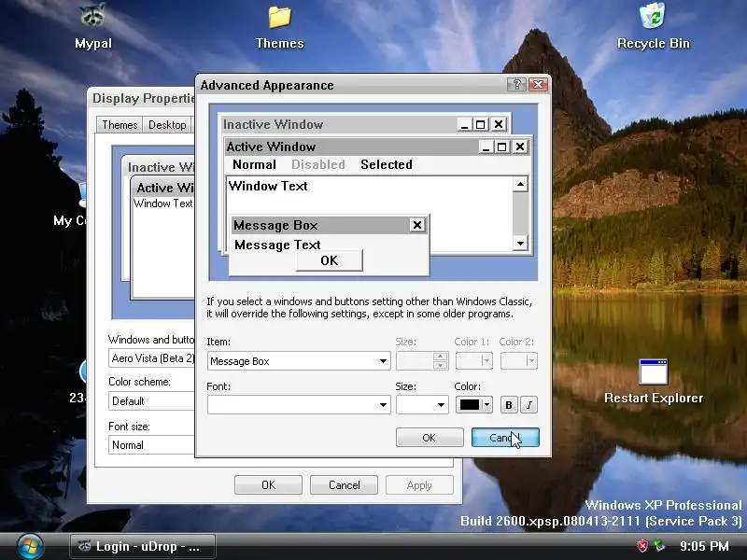The width and height of the screenshot is (747, 560).
Task: Open the Color scheme dropdown showing Default
Action: (x=151, y=401)
